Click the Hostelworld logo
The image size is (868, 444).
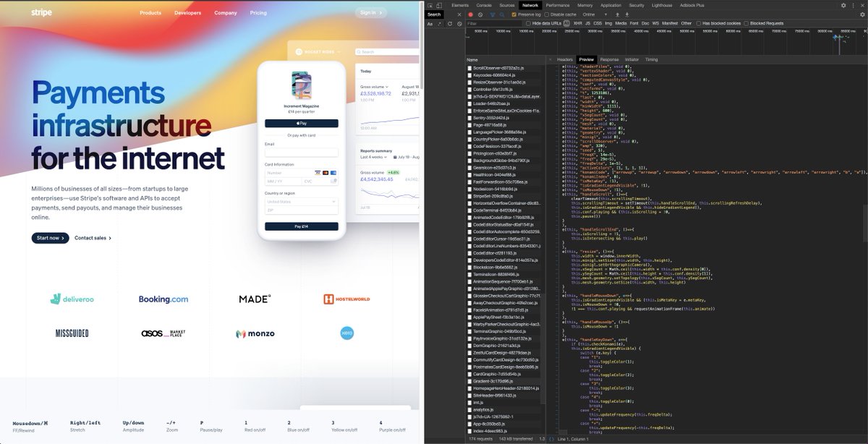tap(346, 299)
